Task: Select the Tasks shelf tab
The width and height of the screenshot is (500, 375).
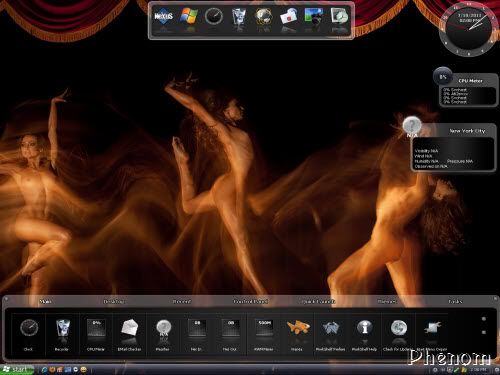Action: 455,302
